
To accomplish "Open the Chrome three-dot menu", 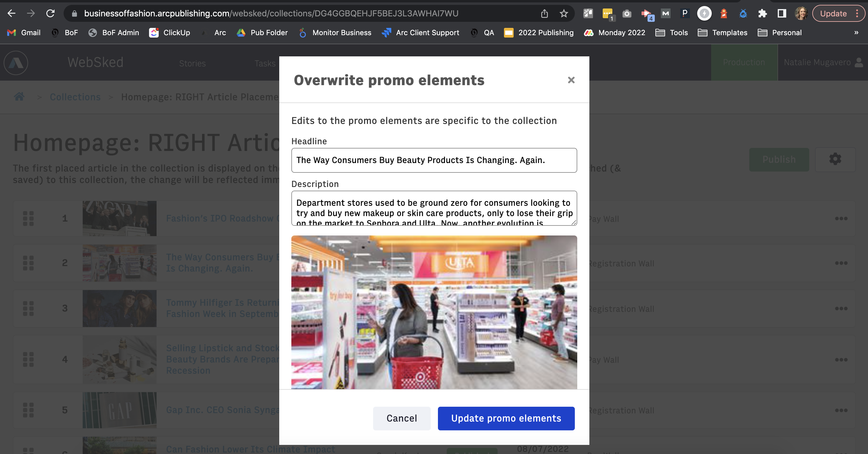I will pyautogui.click(x=857, y=14).
